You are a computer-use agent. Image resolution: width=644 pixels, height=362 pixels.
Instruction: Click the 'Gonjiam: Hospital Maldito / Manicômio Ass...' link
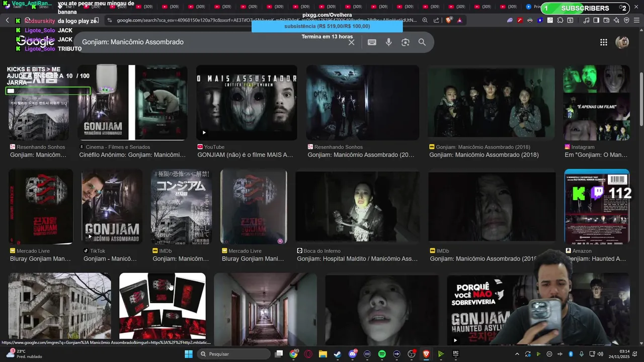point(357,259)
